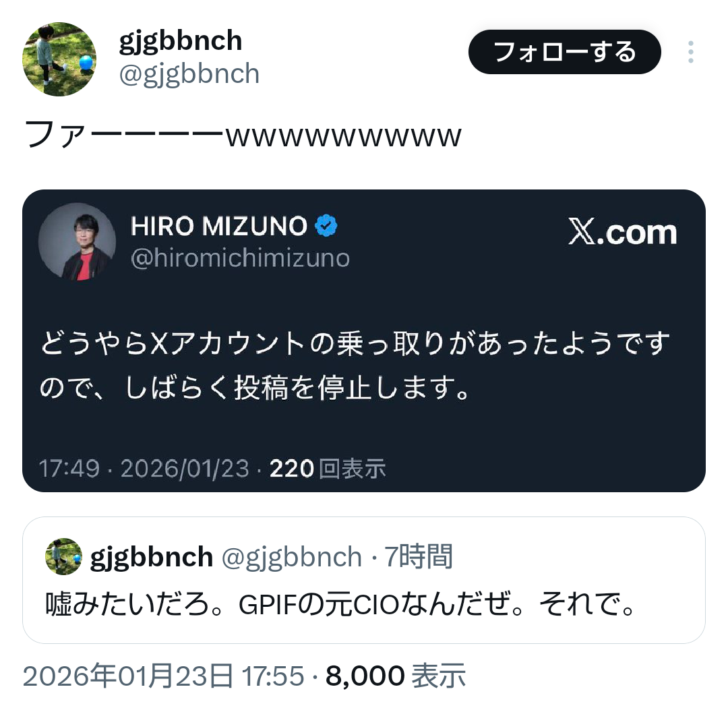Open the @gjgbbnch handle under the name

tap(189, 74)
